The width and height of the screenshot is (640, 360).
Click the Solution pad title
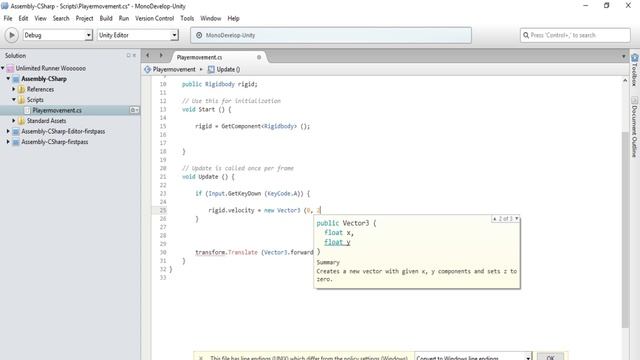pyautogui.click(x=16, y=56)
